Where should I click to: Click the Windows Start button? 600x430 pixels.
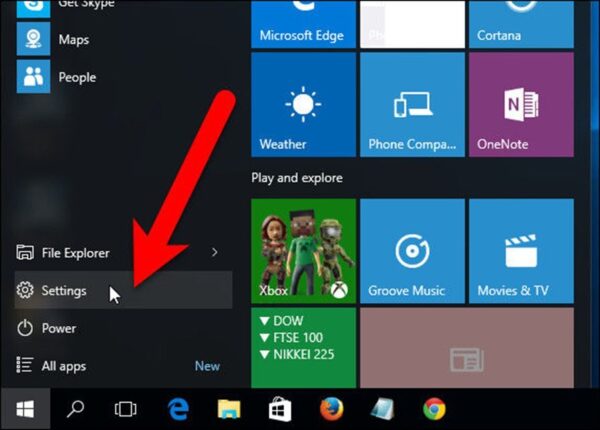click(x=25, y=409)
